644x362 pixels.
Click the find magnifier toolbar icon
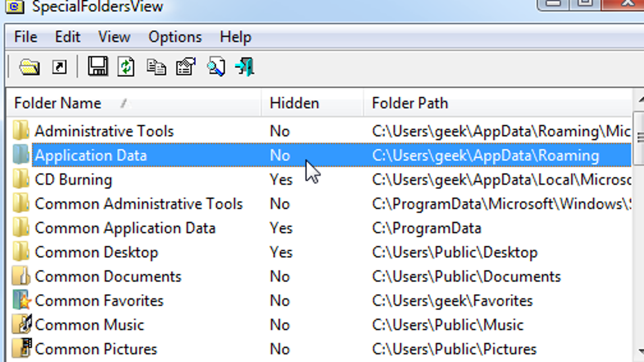coord(216,67)
